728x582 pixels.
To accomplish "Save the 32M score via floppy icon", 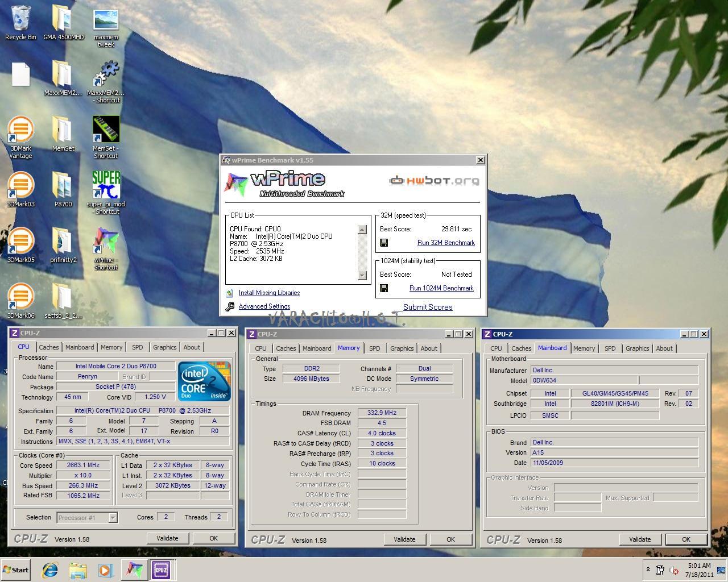I will pyautogui.click(x=384, y=243).
